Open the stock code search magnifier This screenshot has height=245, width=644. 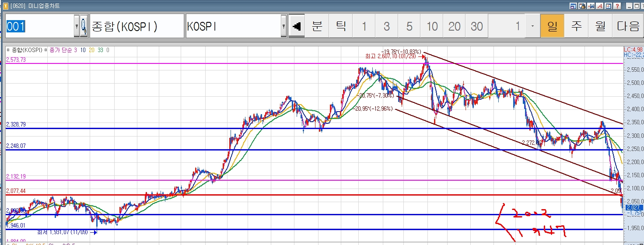[x=83, y=27]
